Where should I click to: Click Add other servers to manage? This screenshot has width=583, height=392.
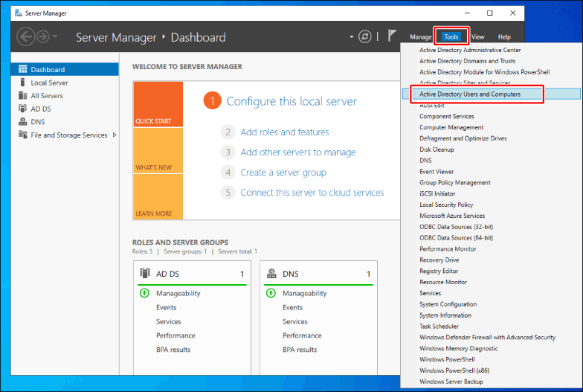pyautogui.click(x=297, y=152)
